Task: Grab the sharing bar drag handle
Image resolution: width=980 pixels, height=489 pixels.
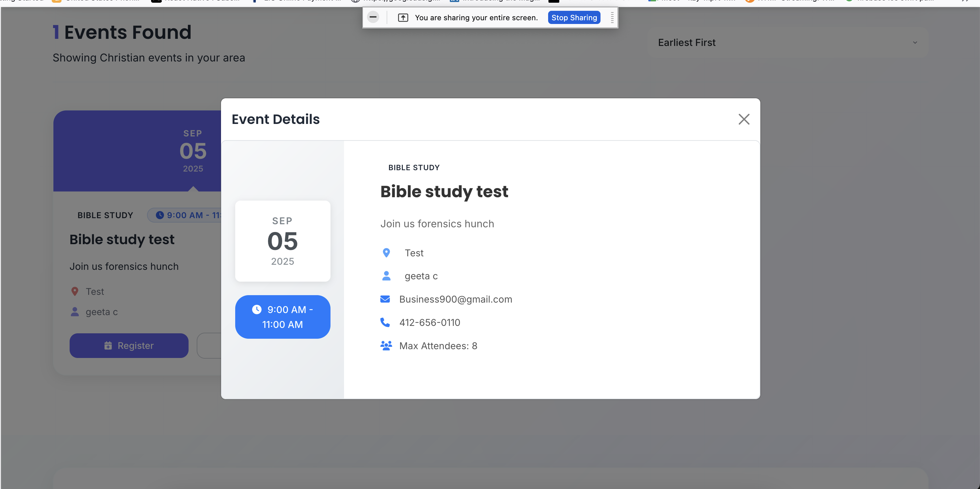Action: [x=612, y=18]
